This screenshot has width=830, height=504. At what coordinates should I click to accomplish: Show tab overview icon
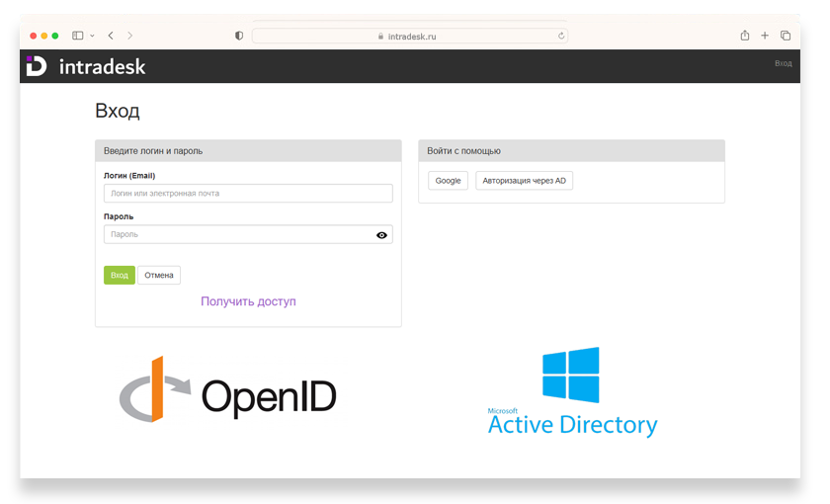click(x=786, y=36)
